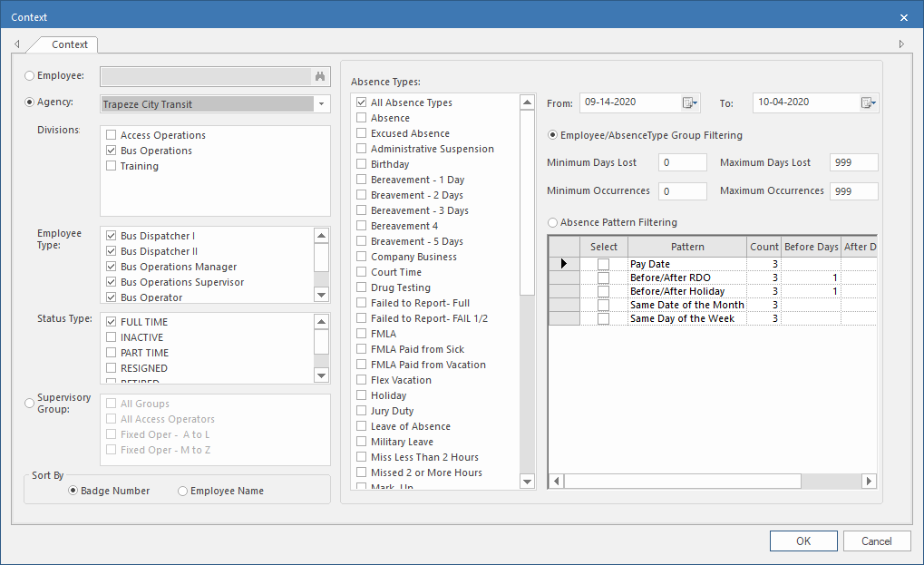Click the Cancel button

876,541
